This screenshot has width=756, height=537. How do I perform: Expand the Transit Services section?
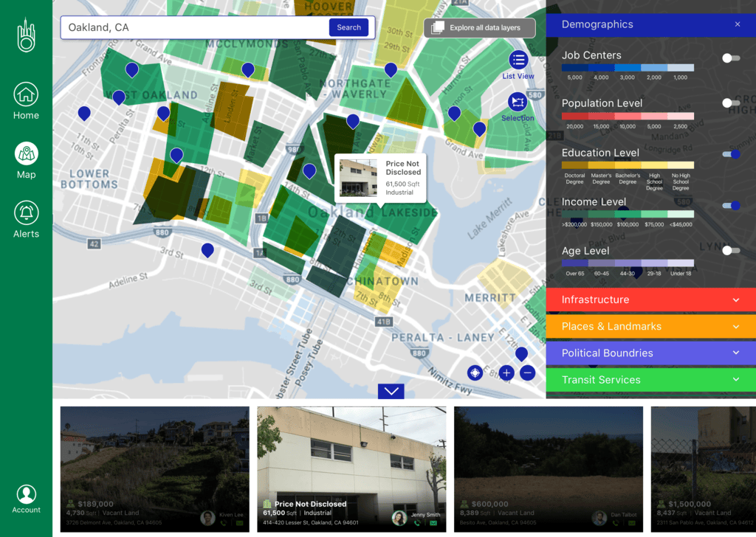click(x=651, y=379)
